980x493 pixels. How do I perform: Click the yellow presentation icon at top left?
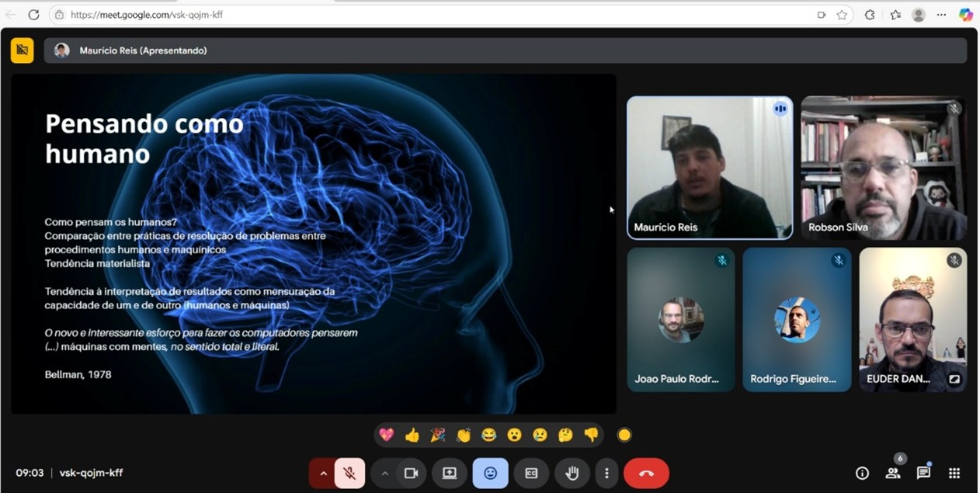22,50
